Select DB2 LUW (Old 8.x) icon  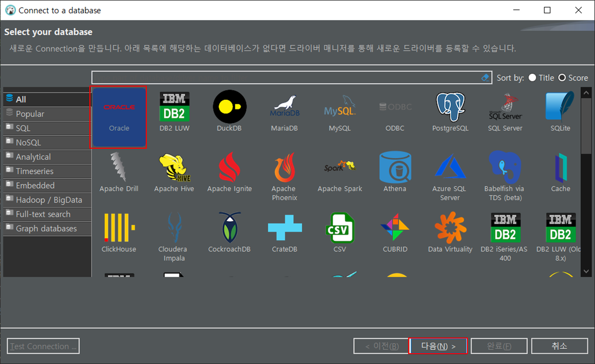pyautogui.click(x=561, y=227)
